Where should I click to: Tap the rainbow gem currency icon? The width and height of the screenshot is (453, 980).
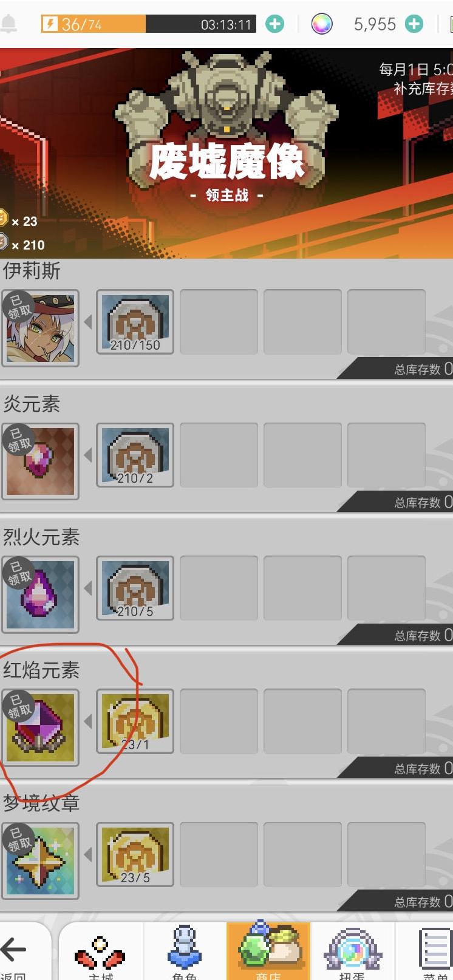(322, 24)
